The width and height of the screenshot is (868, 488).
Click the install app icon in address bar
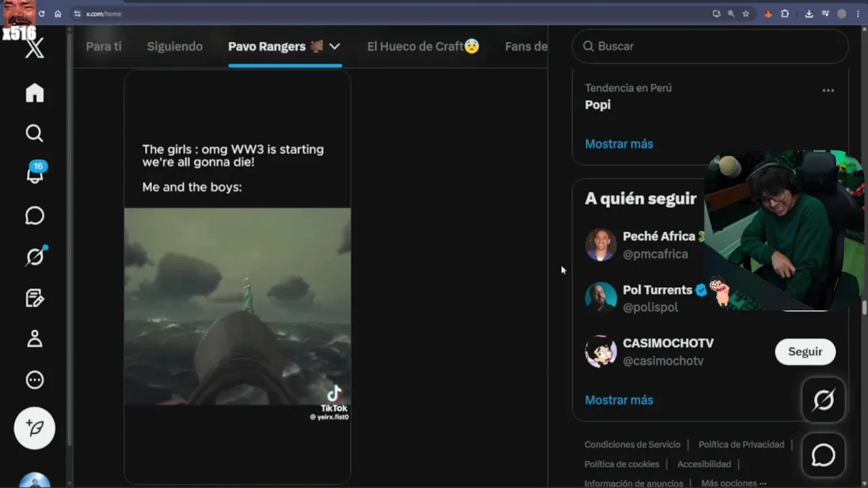716,14
